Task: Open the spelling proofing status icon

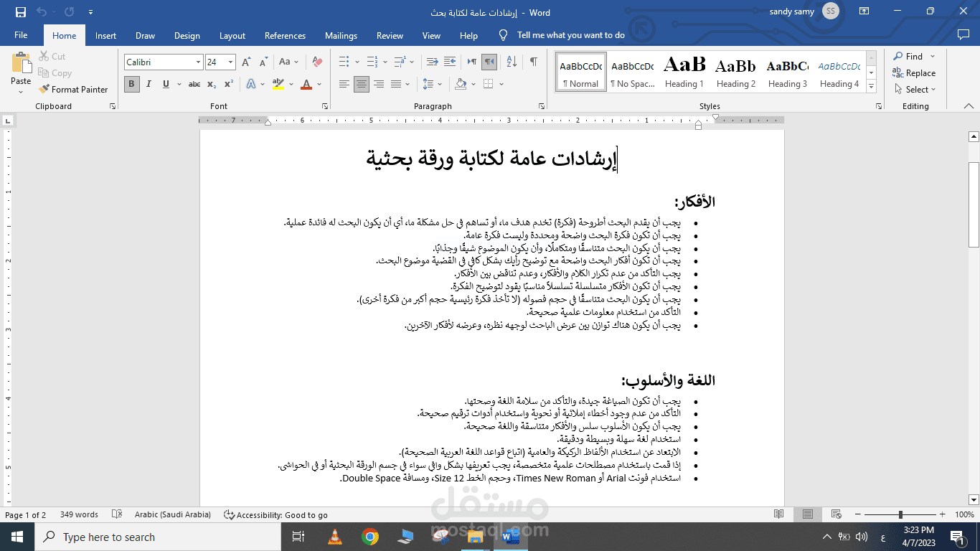Action: (117, 514)
